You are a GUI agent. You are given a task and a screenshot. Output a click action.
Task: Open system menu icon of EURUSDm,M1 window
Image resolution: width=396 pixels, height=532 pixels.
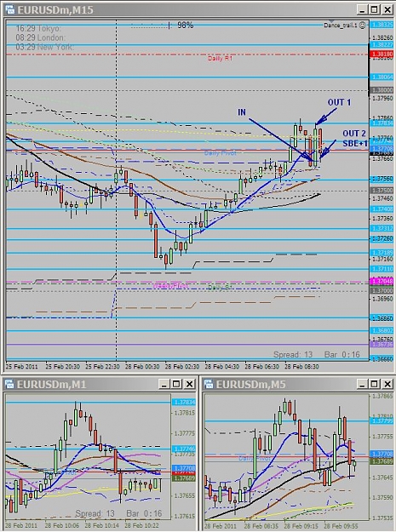click(9, 384)
